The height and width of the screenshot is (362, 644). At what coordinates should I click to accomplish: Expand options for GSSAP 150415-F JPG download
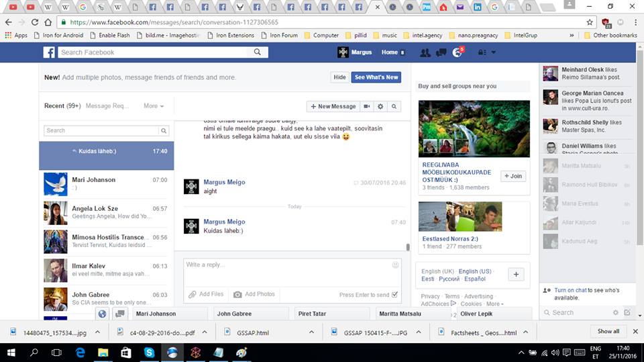419,332
